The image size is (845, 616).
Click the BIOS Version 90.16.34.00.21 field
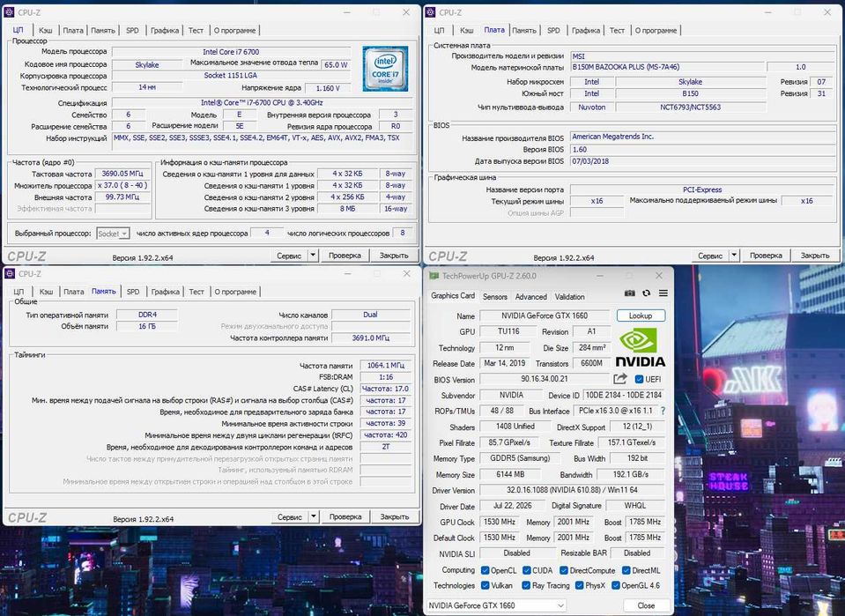545,379
